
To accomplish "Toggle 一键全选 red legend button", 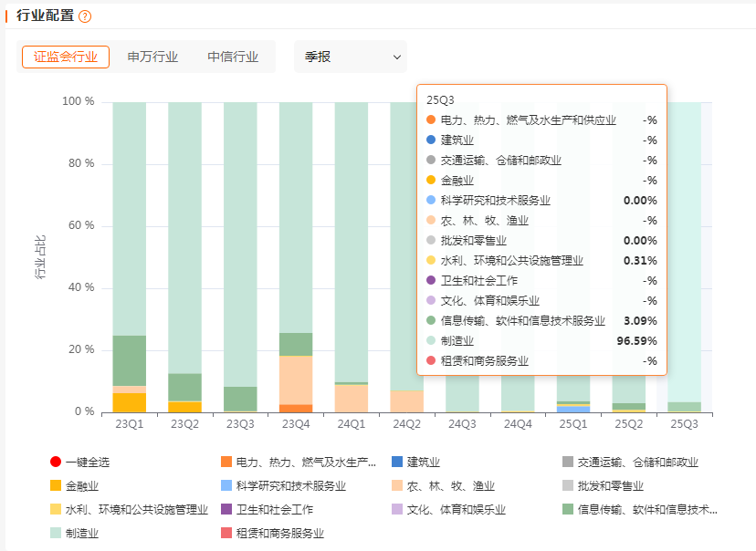I will tap(57, 463).
